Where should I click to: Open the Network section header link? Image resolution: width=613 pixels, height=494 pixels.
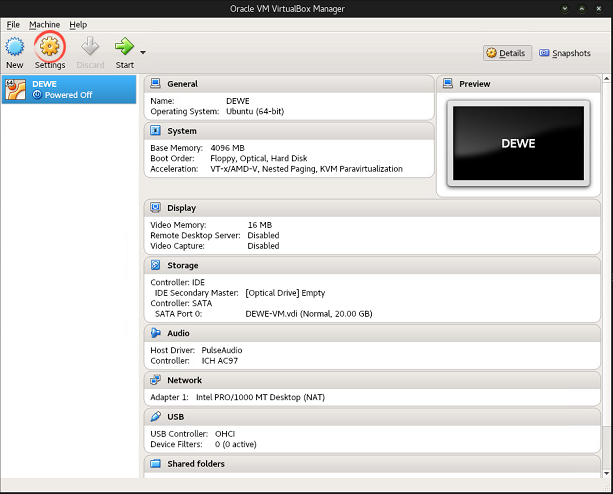185,380
